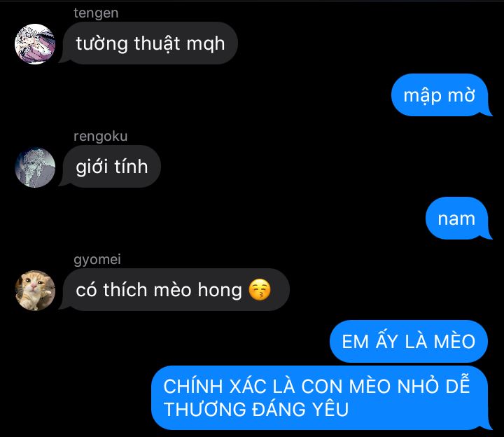Select the 'tường thuật mqh' message bubble
Screen dimensions: 504x437
150,43
